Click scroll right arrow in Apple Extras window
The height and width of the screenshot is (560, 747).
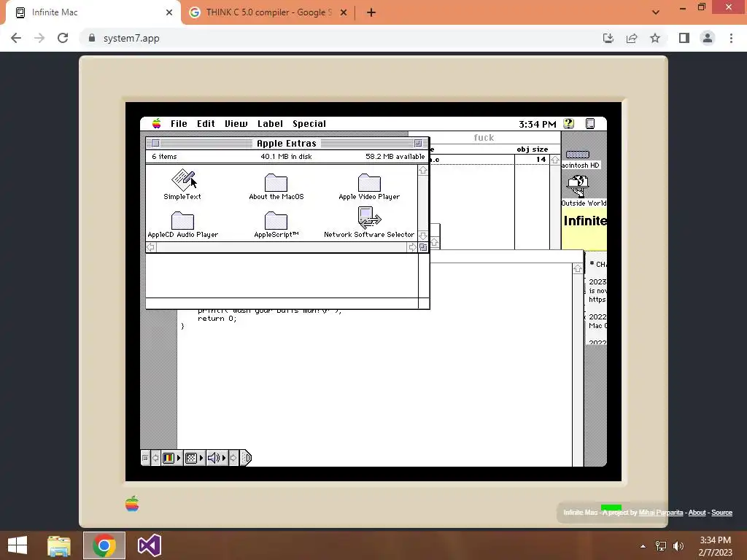pos(413,247)
